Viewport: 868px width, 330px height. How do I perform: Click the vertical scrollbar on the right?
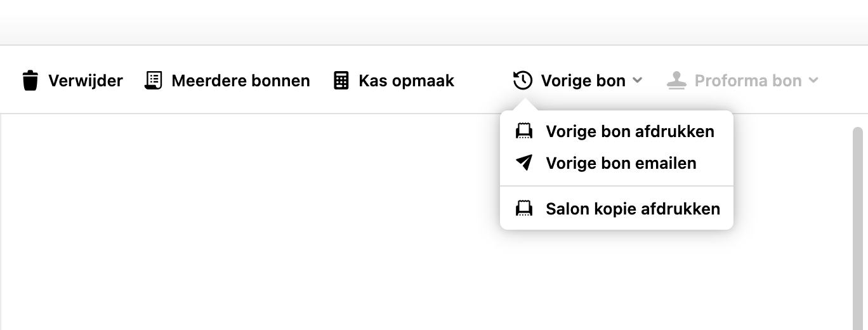click(857, 228)
